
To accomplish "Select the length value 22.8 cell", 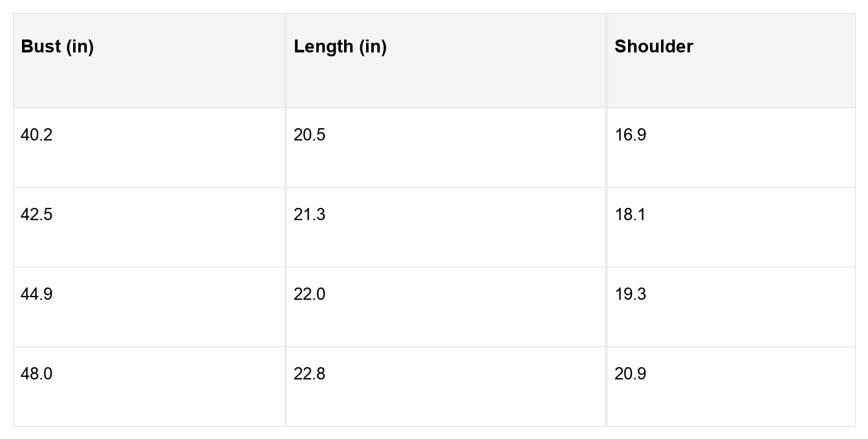I will tap(310, 374).
